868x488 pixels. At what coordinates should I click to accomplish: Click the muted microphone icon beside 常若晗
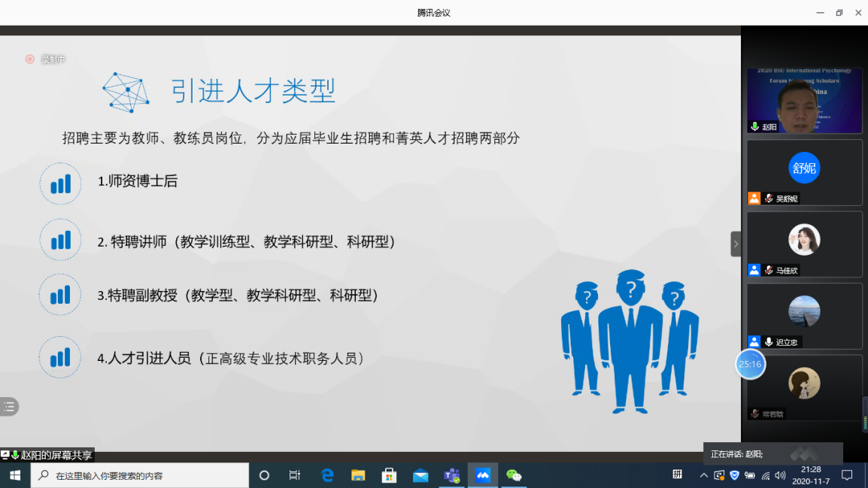pyautogui.click(x=754, y=414)
